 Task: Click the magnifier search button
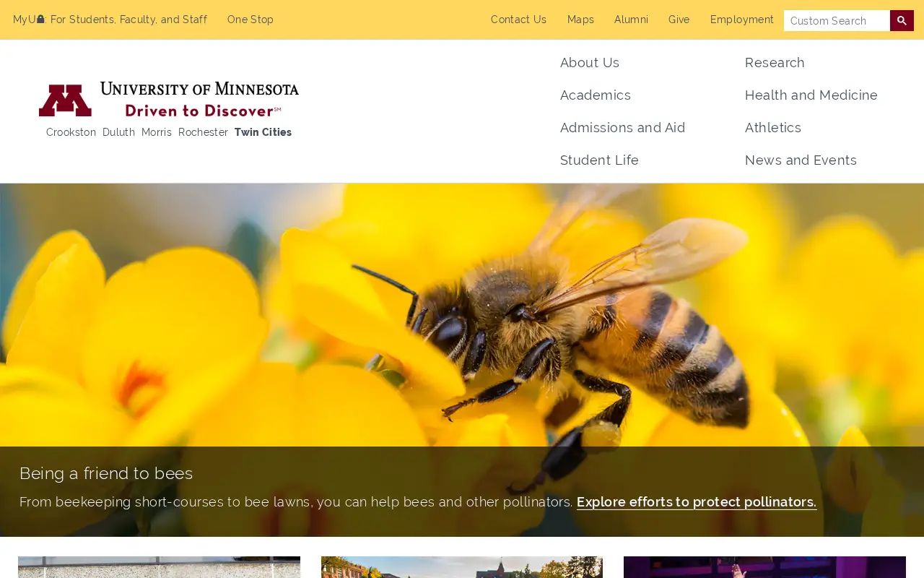point(902,20)
